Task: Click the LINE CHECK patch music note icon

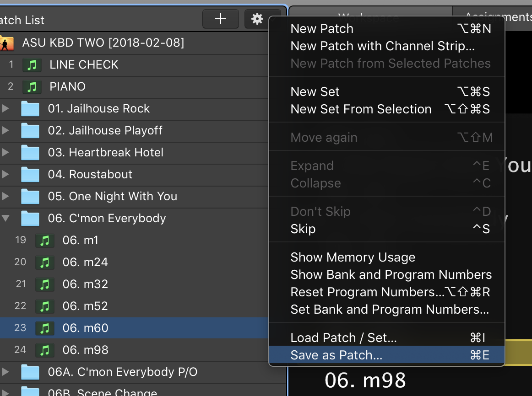Action: click(x=32, y=65)
